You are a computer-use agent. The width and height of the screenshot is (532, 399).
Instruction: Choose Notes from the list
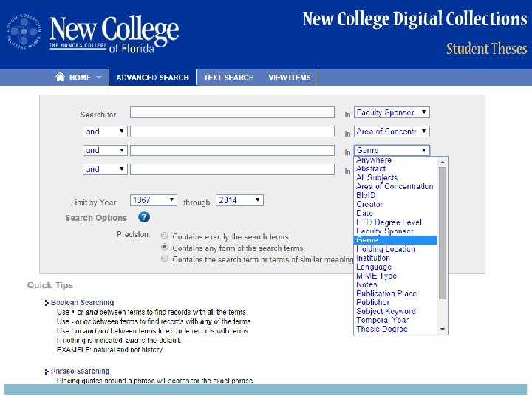395,284
